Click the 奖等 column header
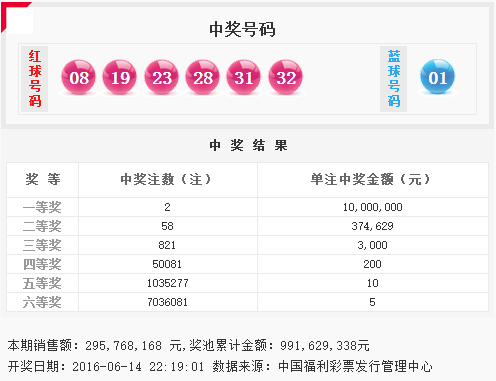496x381 pixels. [43, 180]
